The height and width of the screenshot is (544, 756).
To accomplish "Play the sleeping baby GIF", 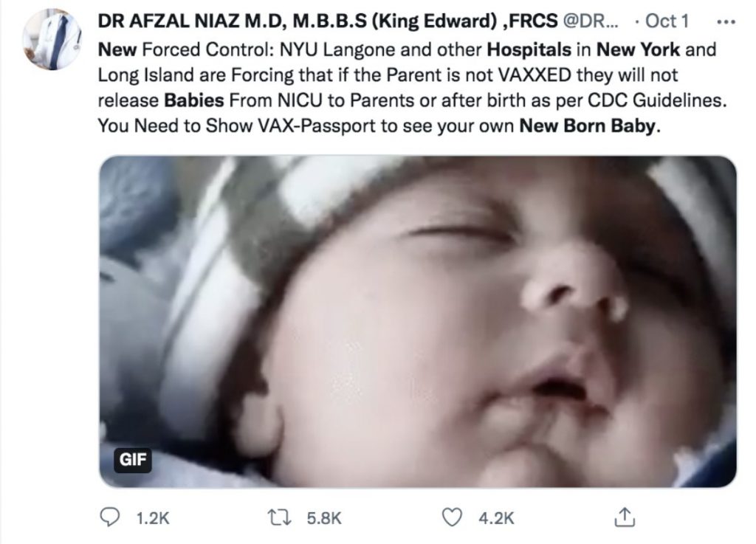I will pos(418,322).
